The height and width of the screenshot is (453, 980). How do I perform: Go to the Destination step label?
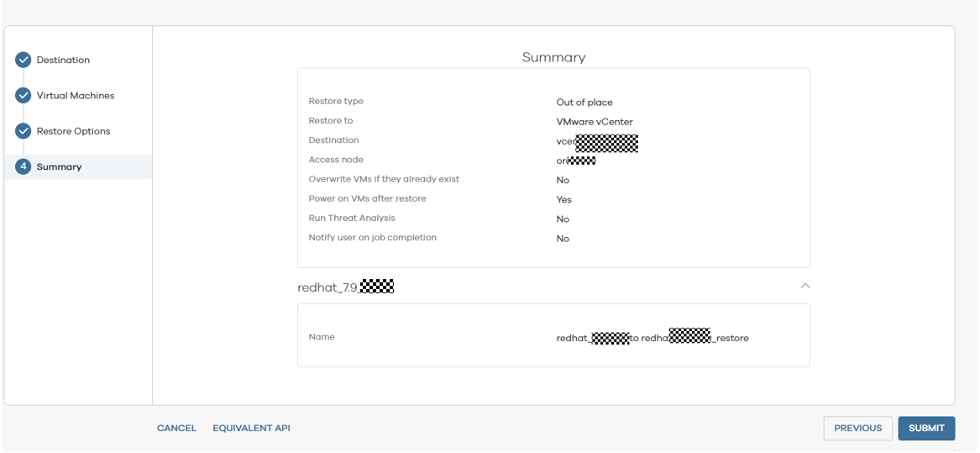(63, 61)
